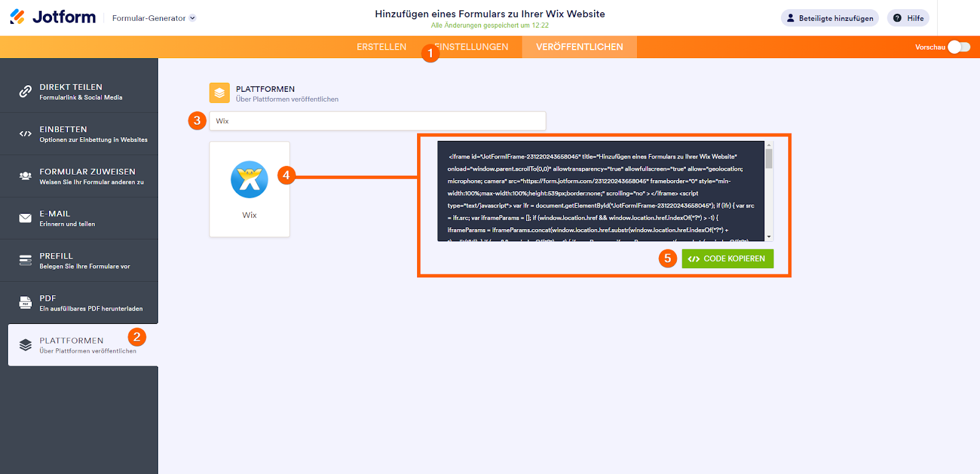Click the layers icon beside Plattformen in sidebar
The height and width of the screenshot is (474, 980).
[25, 345]
